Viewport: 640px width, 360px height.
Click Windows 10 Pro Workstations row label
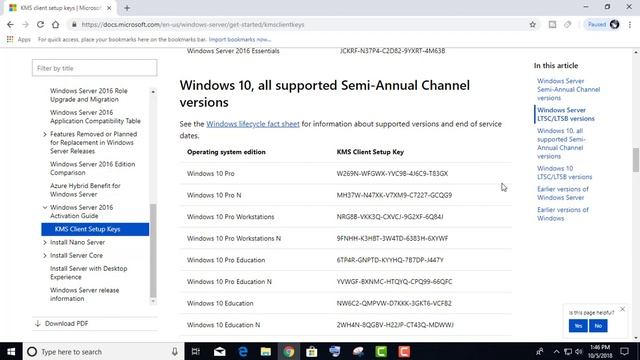point(231,217)
